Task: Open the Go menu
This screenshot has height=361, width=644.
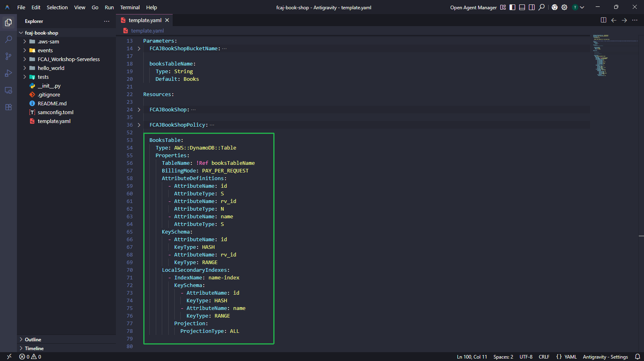Action: [x=95, y=7]
